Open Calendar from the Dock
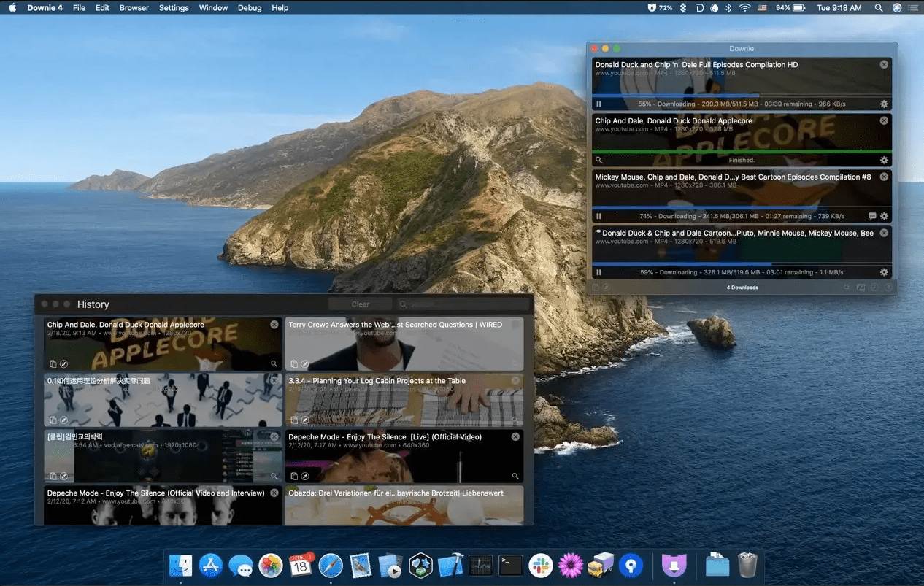This screenshot has height=586, width=924. (301, 565)
